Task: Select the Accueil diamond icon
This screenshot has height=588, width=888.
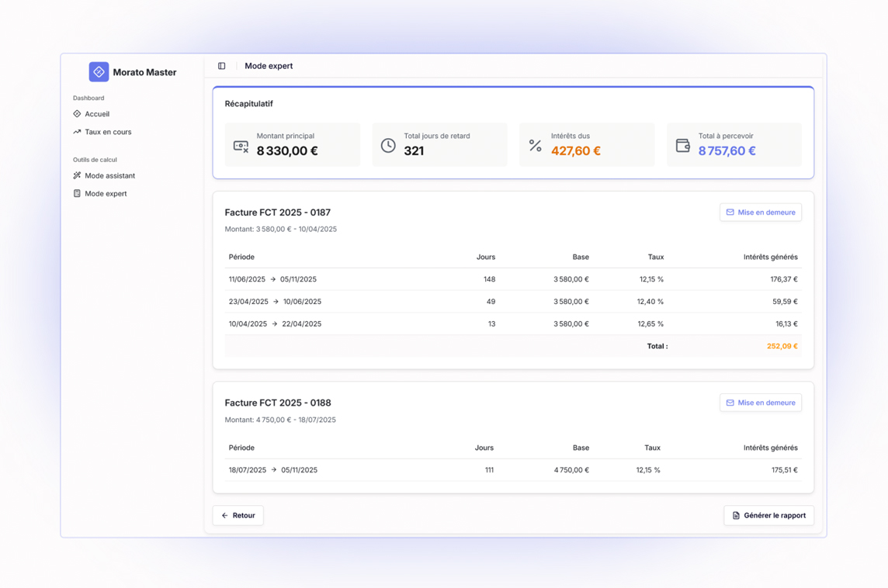Action: click(x=78, y=113)
